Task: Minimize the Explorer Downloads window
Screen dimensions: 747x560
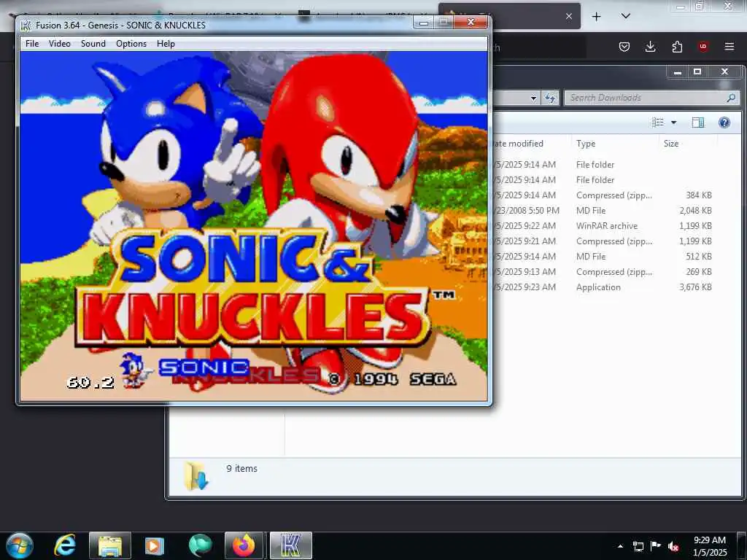Action: pyautogui.click(x=678, y=72)
